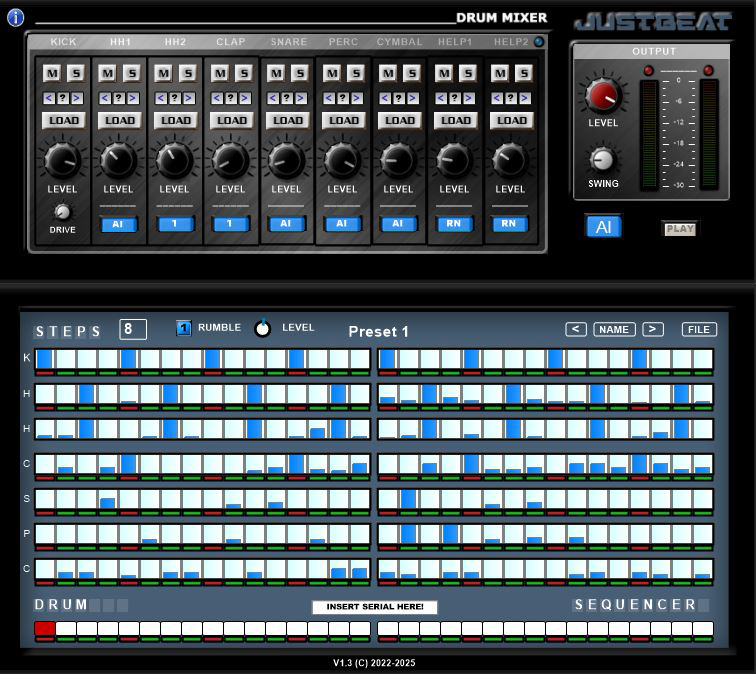Click the Preset 1 title text
The image size is (756, 674).
point(378,332)
